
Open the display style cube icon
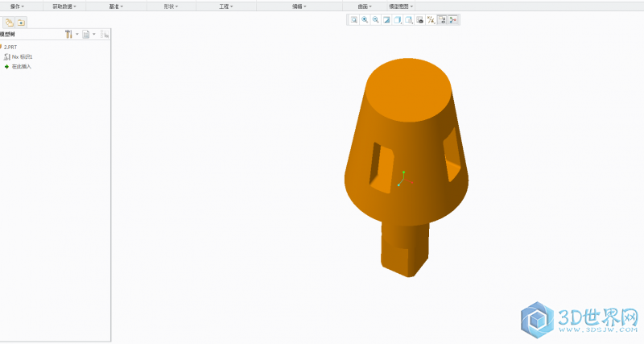[x=398, y=19]
